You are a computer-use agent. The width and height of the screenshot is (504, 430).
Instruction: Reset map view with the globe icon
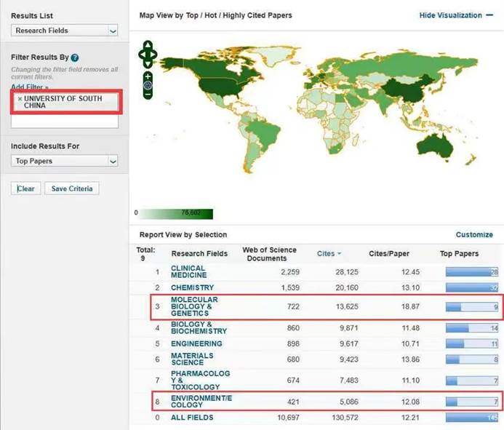tap(148, 85)
